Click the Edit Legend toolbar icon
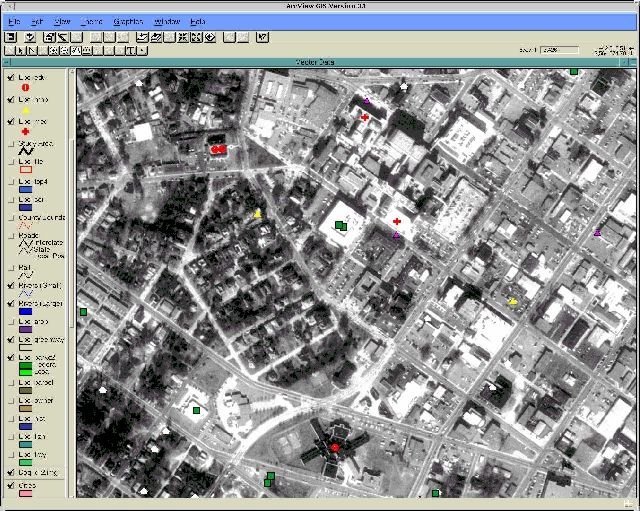This screenshot has height=511, width=640. click(62, 37)
